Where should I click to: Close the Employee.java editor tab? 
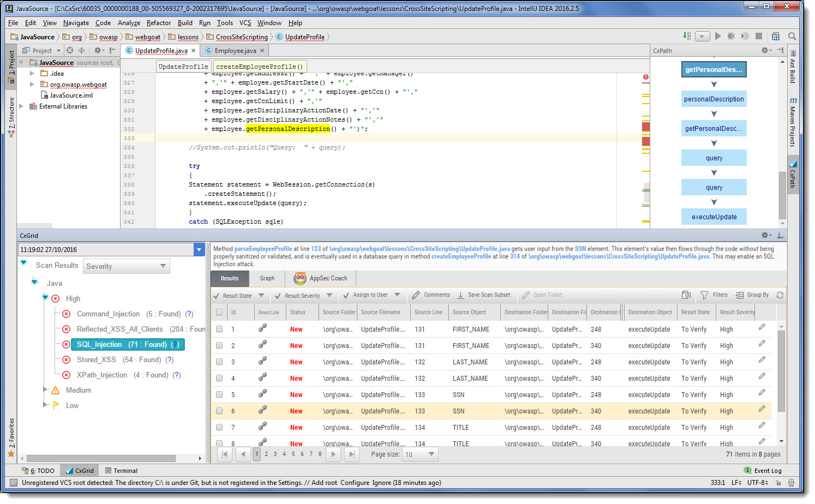(262, 51)
